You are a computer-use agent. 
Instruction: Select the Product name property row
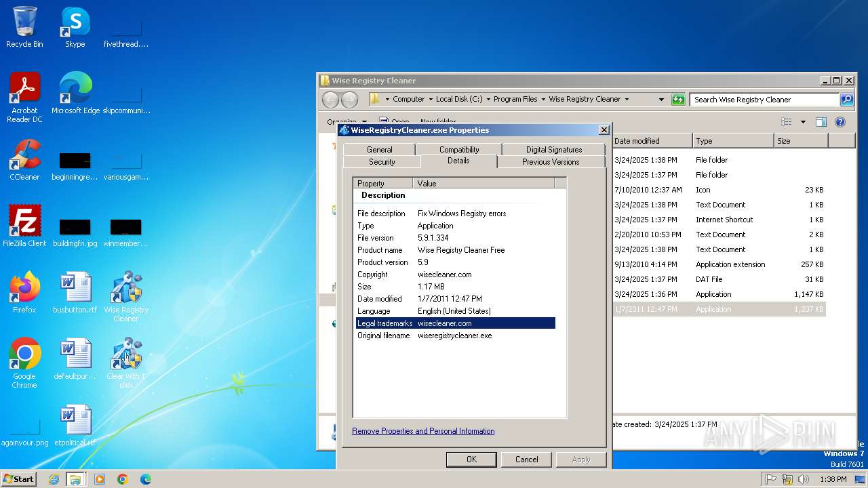[456, 250]
